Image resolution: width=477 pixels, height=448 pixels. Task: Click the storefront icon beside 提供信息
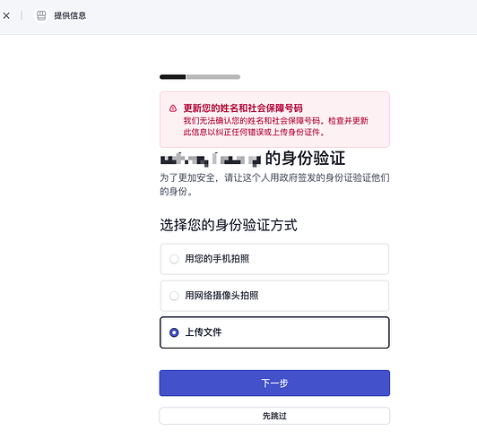41,15
